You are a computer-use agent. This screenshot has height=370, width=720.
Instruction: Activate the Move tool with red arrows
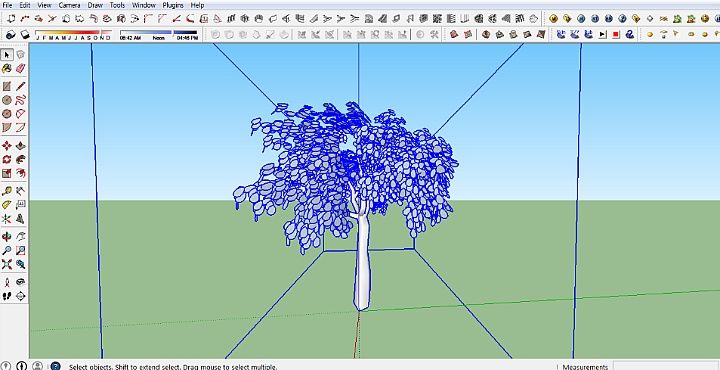6,146
